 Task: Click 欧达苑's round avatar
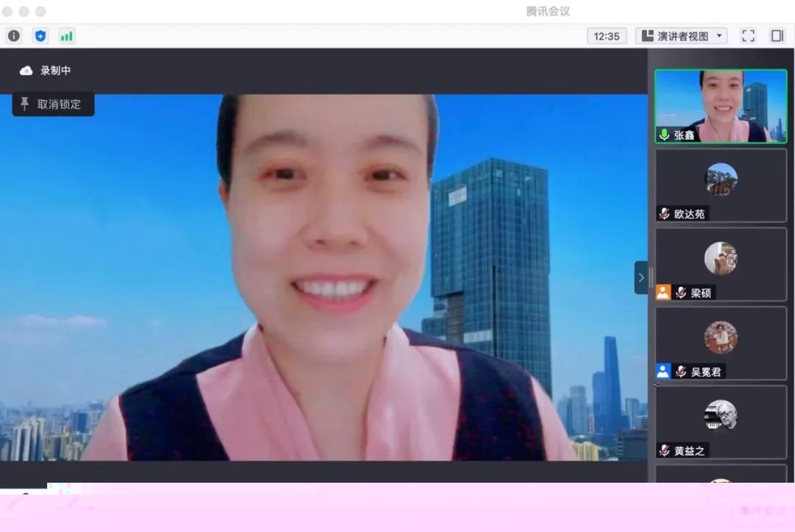click(721, 179)
